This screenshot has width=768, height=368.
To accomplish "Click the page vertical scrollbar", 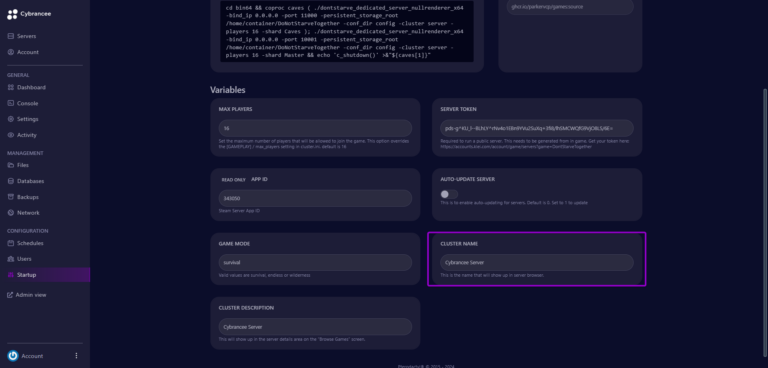I will (765, 223).
